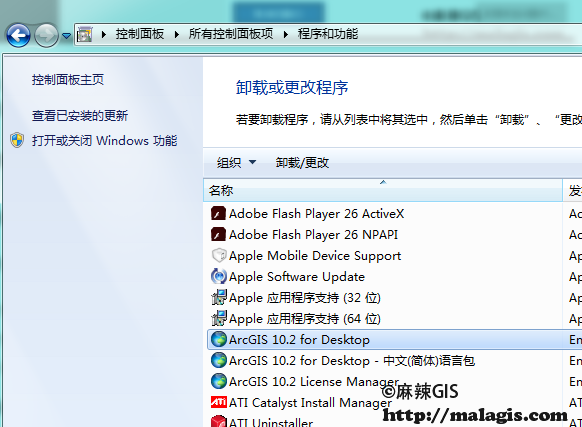Select 所有控制面板项 in the address bar

point(231,34)
